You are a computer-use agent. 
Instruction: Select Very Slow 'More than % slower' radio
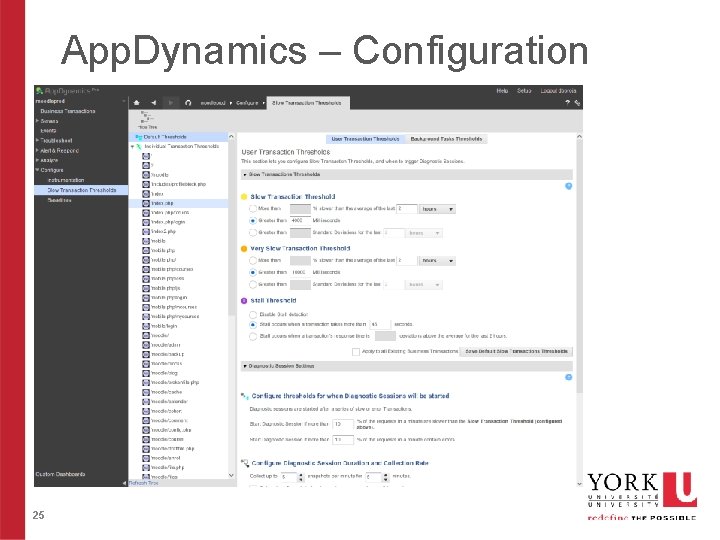pyautogui.click(x=253, y=260)
